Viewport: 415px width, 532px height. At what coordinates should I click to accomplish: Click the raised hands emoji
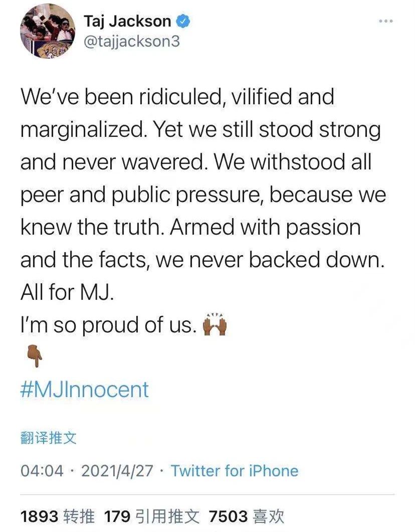[x=214, y=325]
